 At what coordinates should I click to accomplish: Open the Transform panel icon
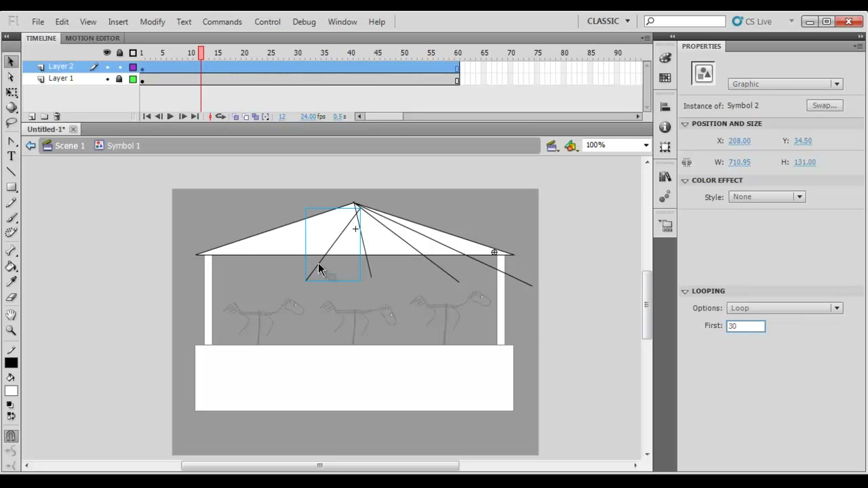[x=665, y=147]
